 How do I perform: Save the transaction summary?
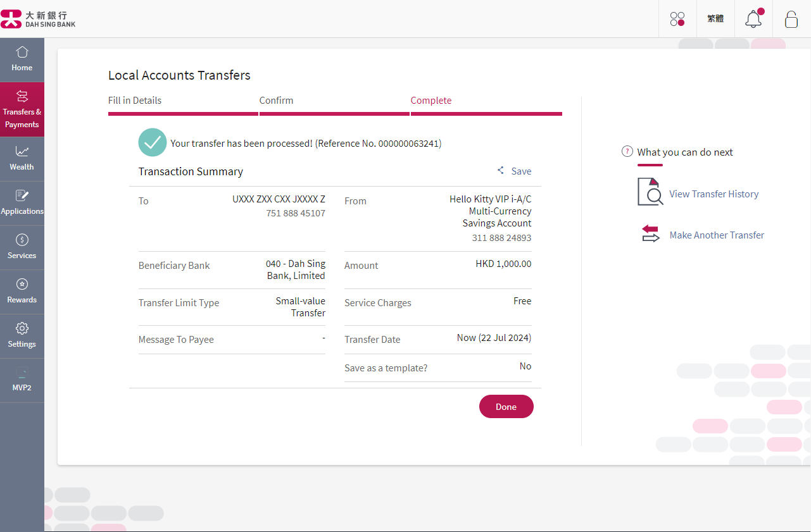point(521,171)
